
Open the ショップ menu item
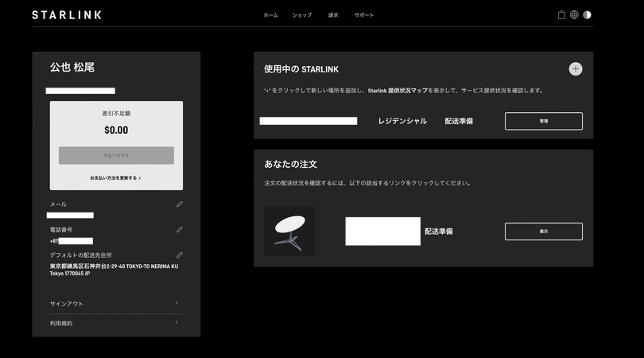(x=302, y=15)
